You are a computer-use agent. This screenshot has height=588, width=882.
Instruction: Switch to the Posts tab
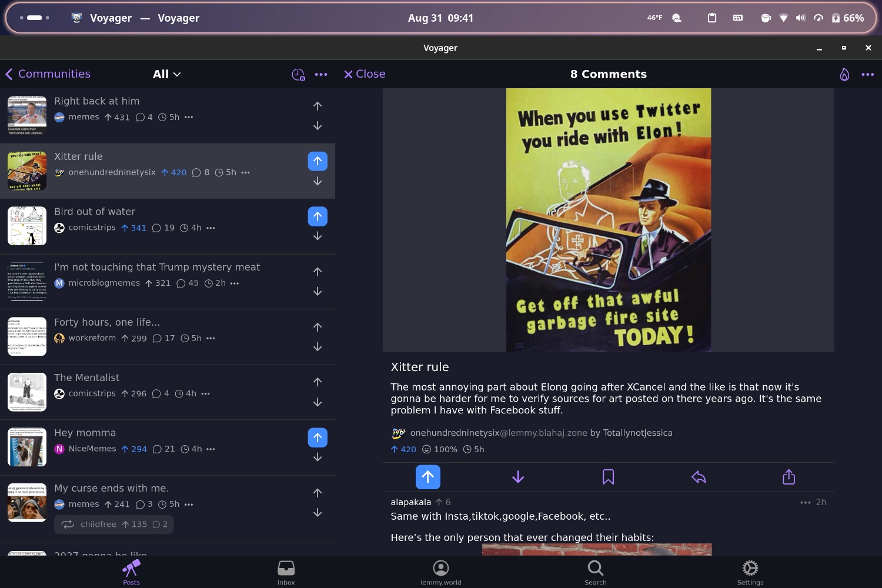pos(131,572)
